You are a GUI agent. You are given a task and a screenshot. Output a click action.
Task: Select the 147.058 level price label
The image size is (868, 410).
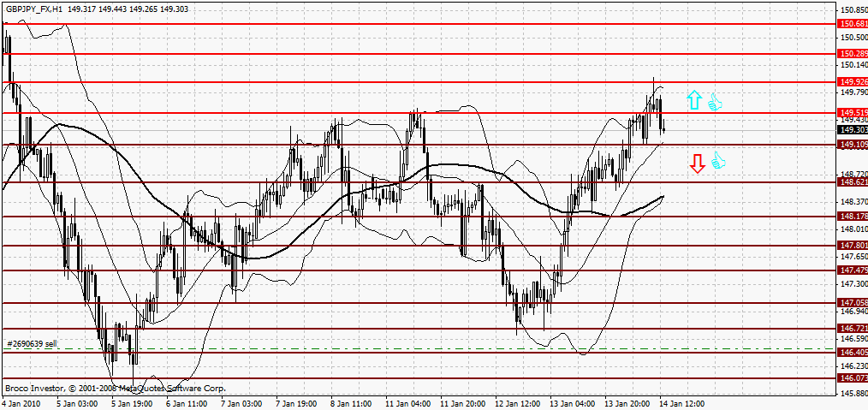tap(853, 303)
